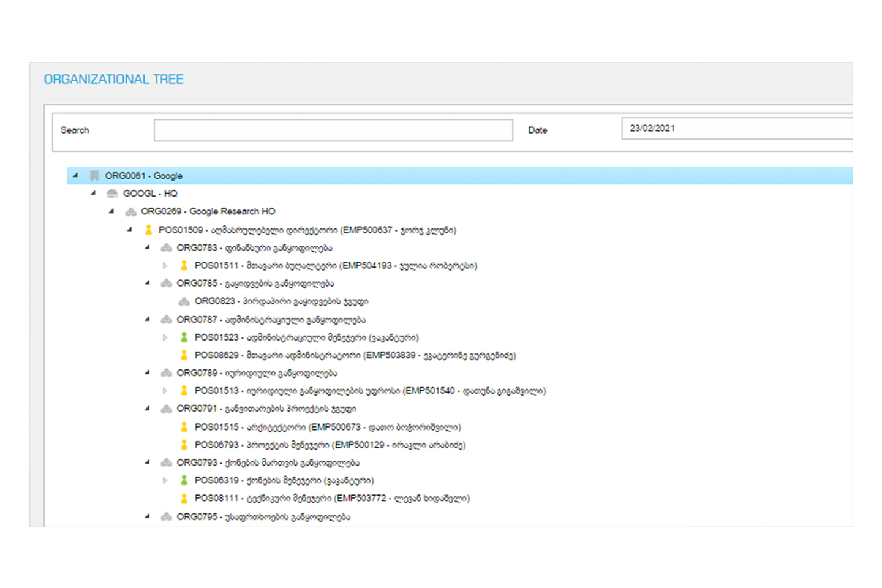
Task: Click the org unit icon beside ORG0789
Action: [166, 373]
